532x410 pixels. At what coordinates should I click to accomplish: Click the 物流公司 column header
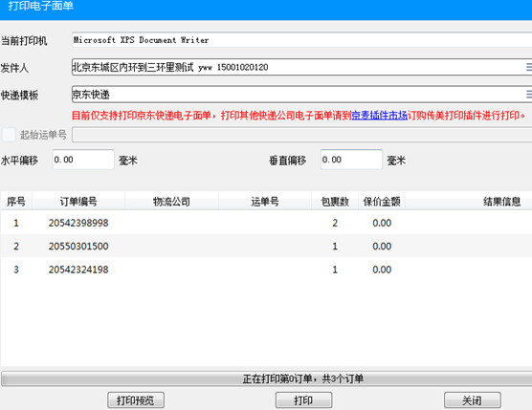171,202
